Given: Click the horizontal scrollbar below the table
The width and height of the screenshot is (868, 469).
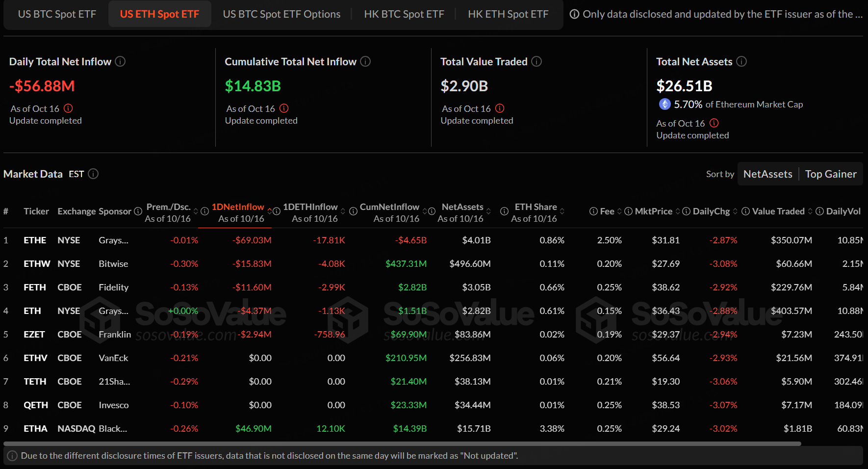Looking at the screenshot, I should (402, 443).
